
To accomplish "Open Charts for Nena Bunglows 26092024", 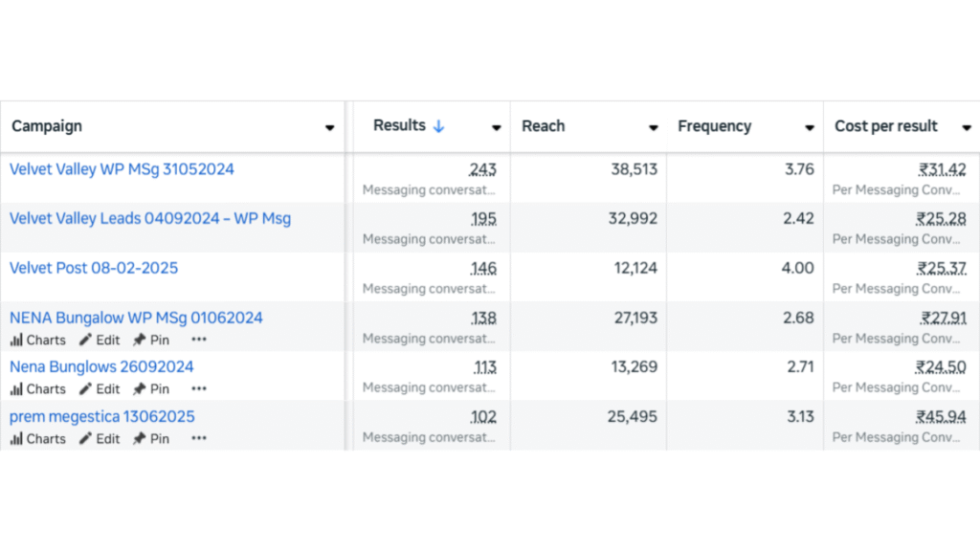I will [38, 389].
